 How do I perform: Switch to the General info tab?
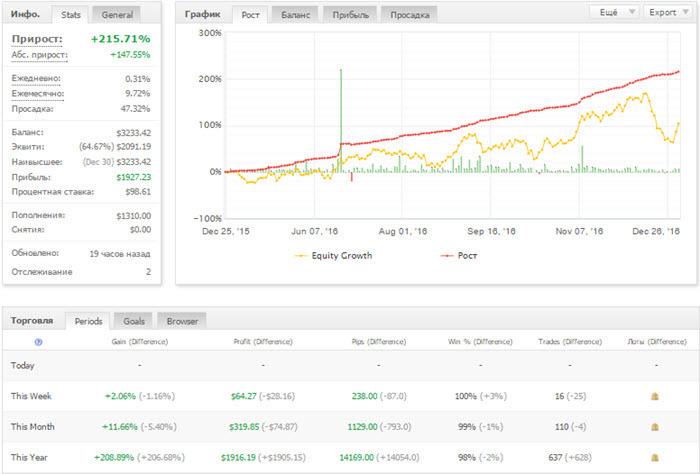tap(117, 15)
